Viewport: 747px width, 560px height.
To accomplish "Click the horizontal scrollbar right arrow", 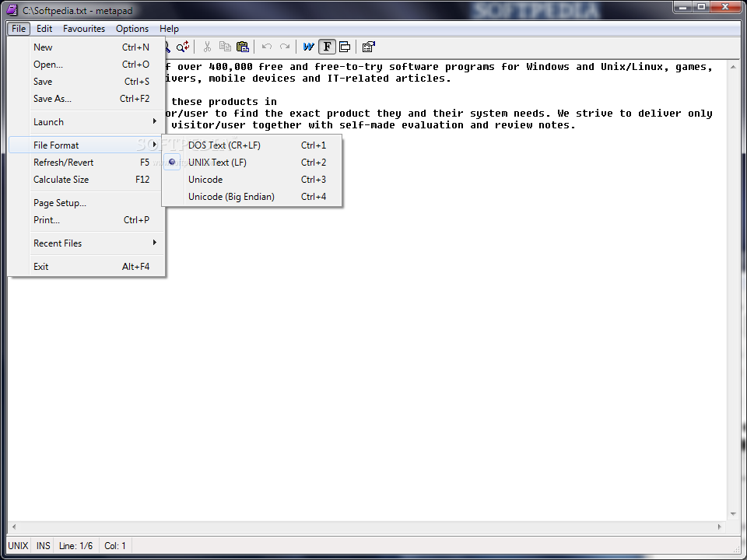I will 720,527.
